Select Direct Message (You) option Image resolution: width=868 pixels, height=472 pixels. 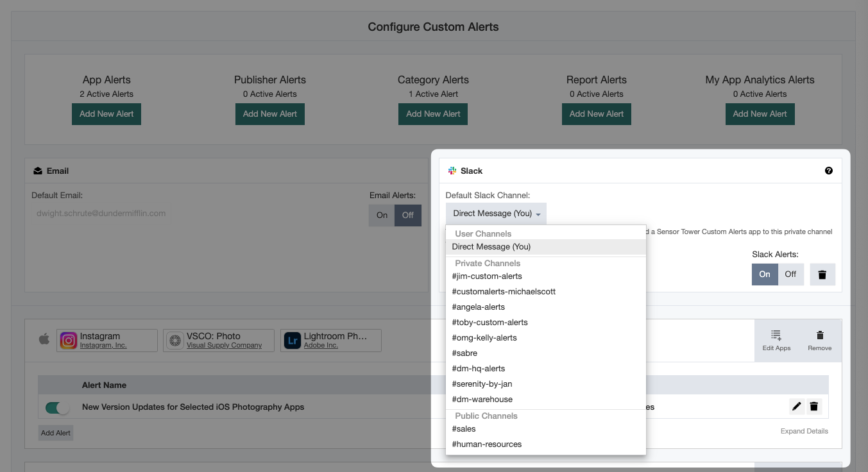546,247
